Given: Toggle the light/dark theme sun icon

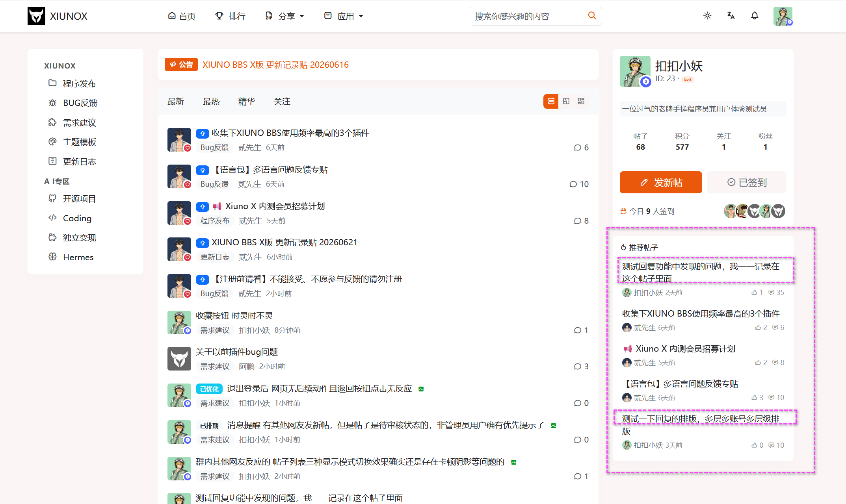Looking at the screenshot, I should click(707, 16).
